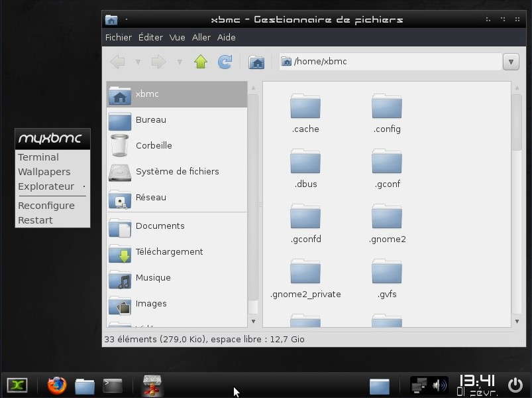Open the Aide menu
This screenshot has height=398, width=532.
click(227, 38)
